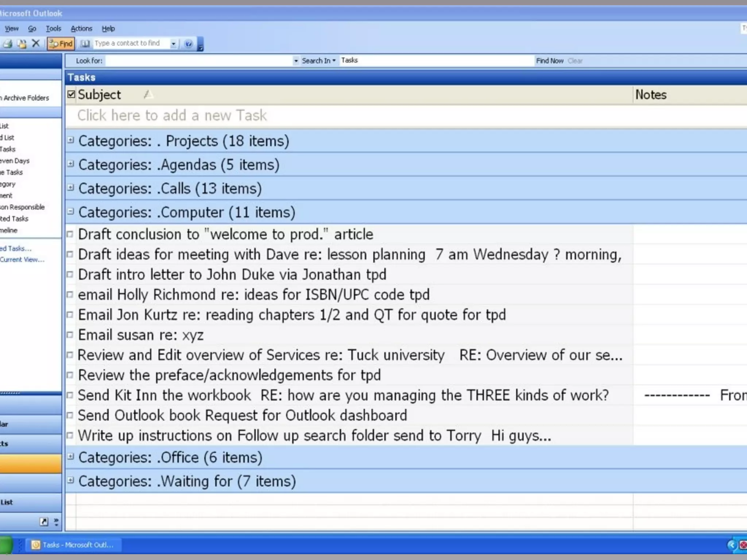
Task: Click the Print toolbar icon
Action: [x=7, y=44]
